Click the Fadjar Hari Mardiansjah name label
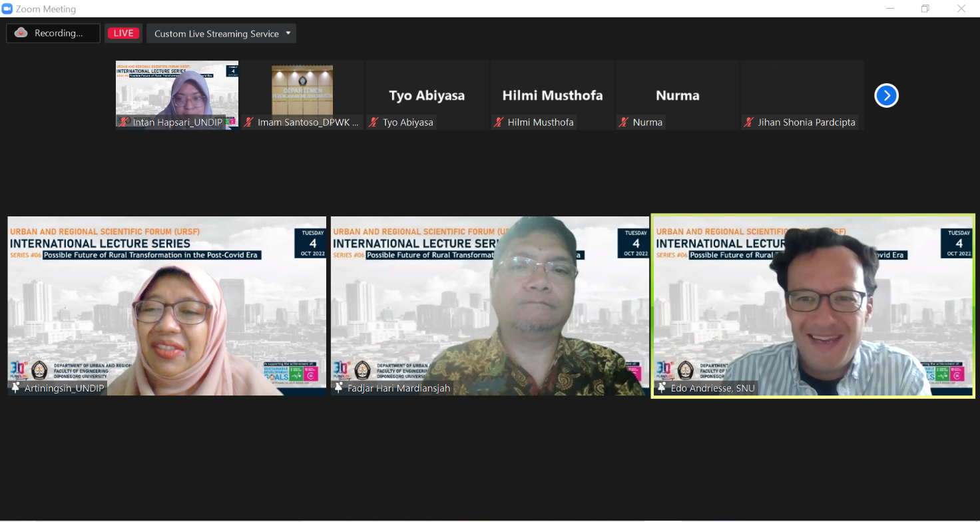The width and height of the screenshot is (980, 522). click(x=398, y=388)
